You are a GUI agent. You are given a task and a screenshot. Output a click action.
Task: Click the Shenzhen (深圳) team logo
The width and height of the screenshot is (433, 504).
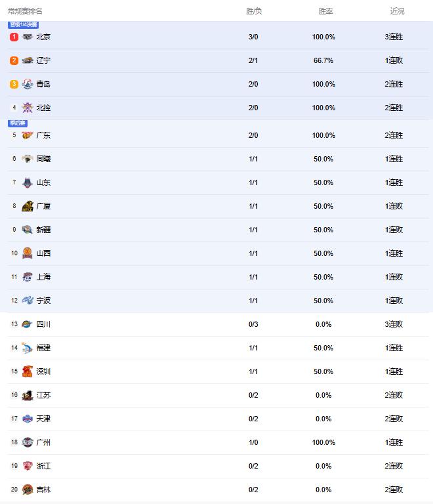pyautogui.click(x=27, y=371)
